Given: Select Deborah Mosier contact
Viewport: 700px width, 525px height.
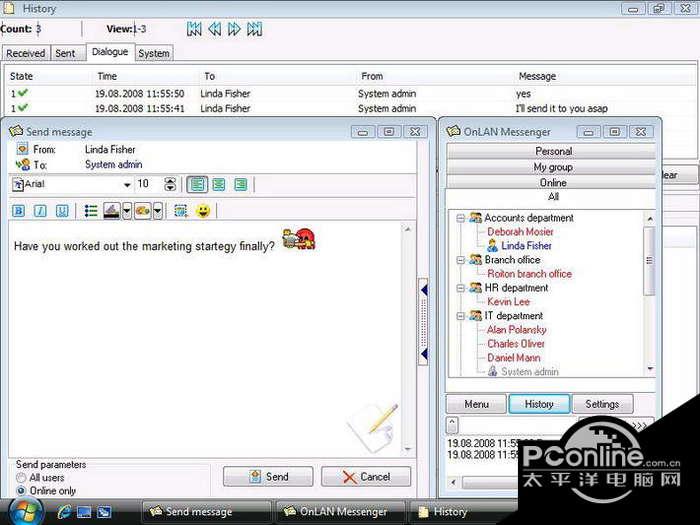Looking at the screenshot, I should 520,232.
